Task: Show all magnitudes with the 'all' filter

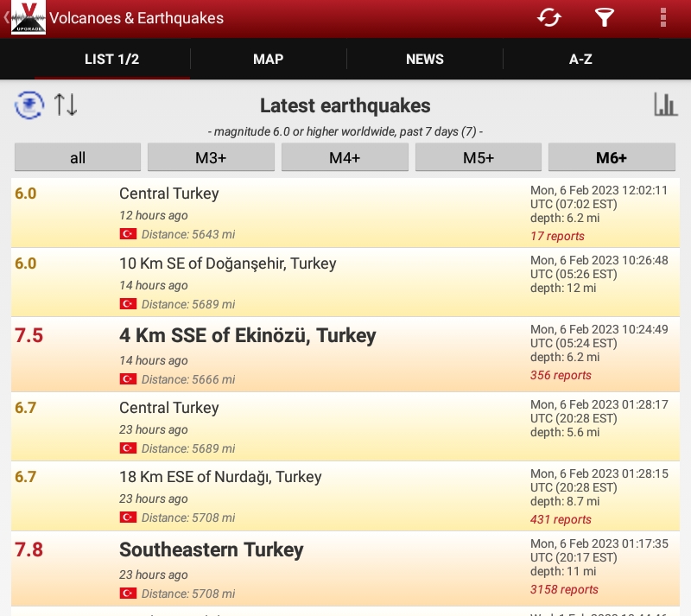Action: pos(78,158)
